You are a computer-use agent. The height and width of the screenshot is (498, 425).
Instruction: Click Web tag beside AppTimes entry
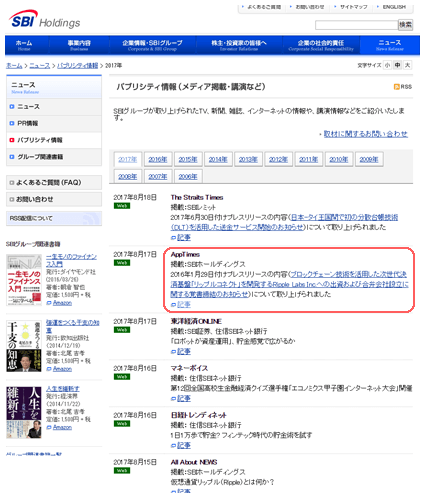click(x=122, y=263)
